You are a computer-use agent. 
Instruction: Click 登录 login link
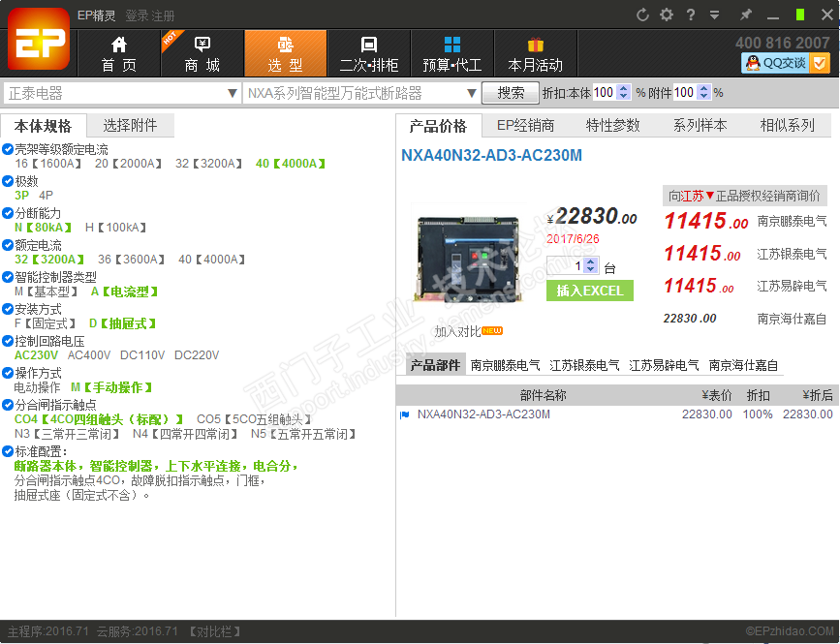click(138, 15)
